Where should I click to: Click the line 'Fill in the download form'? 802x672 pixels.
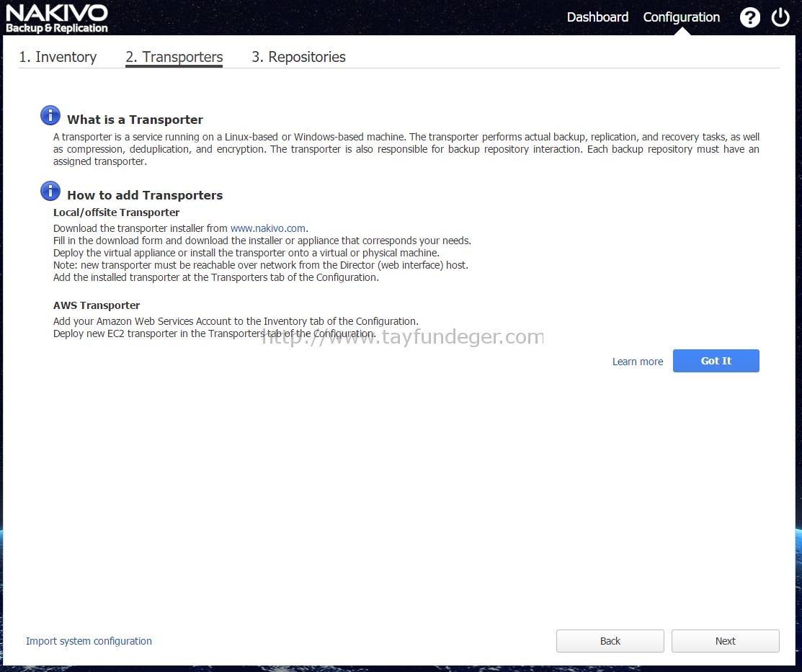coord(262,241)
